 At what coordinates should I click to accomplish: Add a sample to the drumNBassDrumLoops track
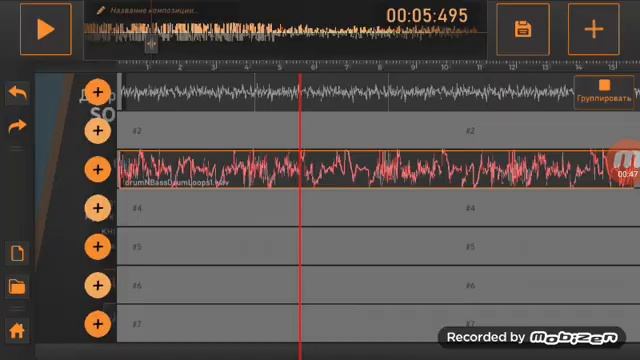pyautogui.click(x=98, y=169)
